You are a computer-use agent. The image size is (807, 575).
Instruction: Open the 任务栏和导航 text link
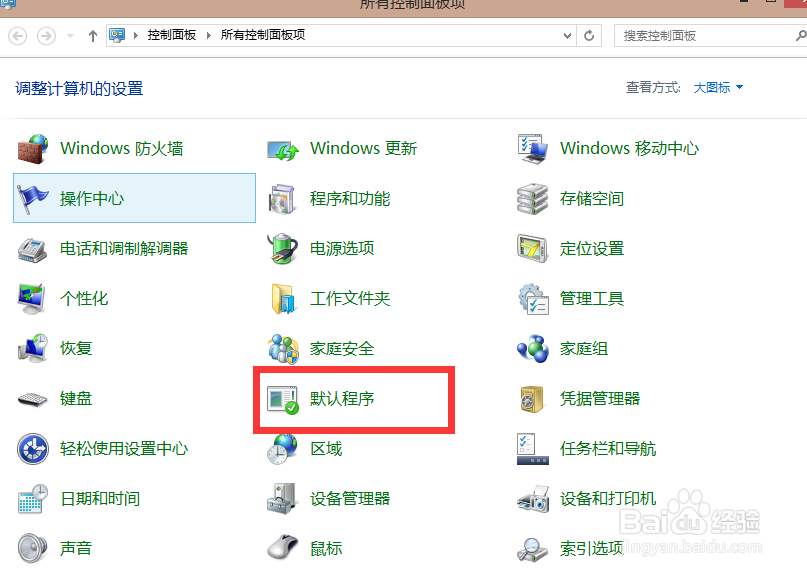(x=608, y=448)
